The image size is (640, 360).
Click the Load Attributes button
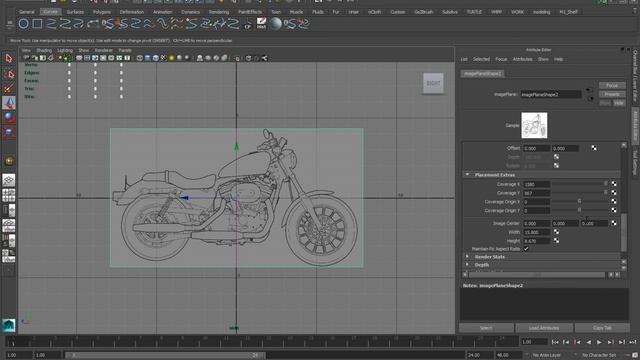point(544,328)
